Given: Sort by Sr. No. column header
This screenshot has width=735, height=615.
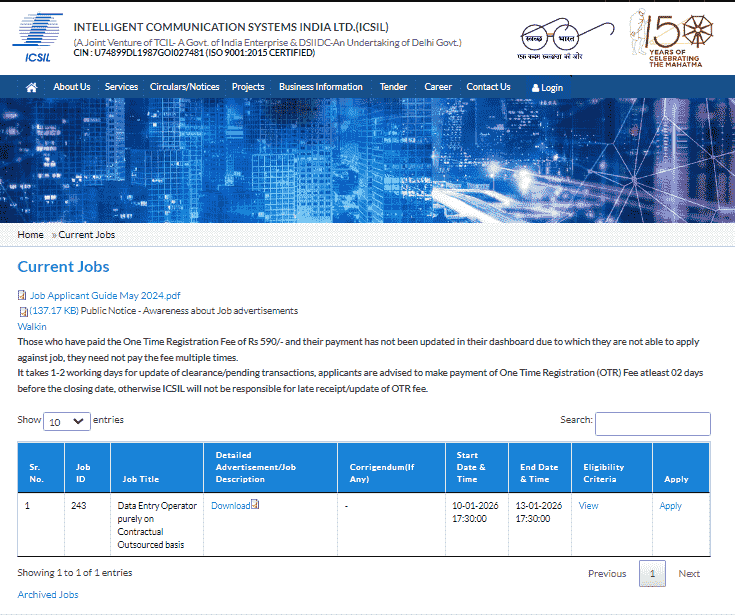Looking at the screenshot, I should tap(41, 467).
